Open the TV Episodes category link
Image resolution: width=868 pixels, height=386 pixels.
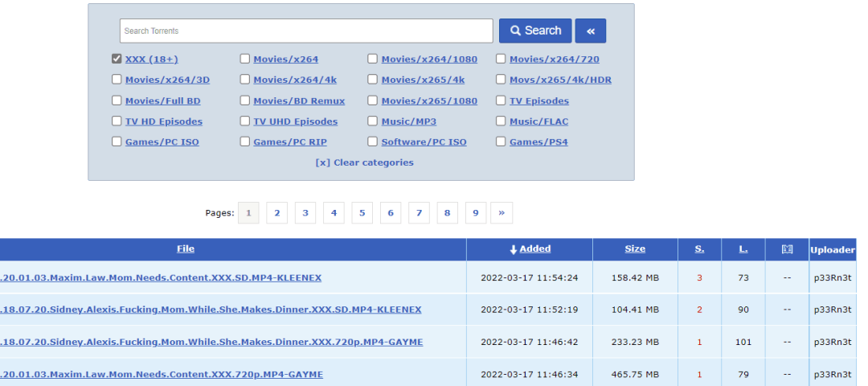tap(539, 101)
